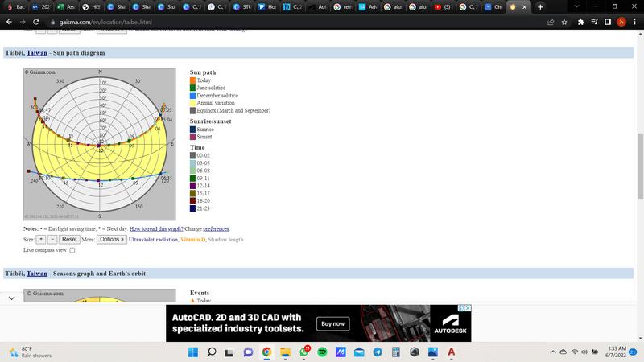The width and height of the screenshot is (644, 362).
Task: Open the weather widget showing 80°F
Action: click(31, 352)
